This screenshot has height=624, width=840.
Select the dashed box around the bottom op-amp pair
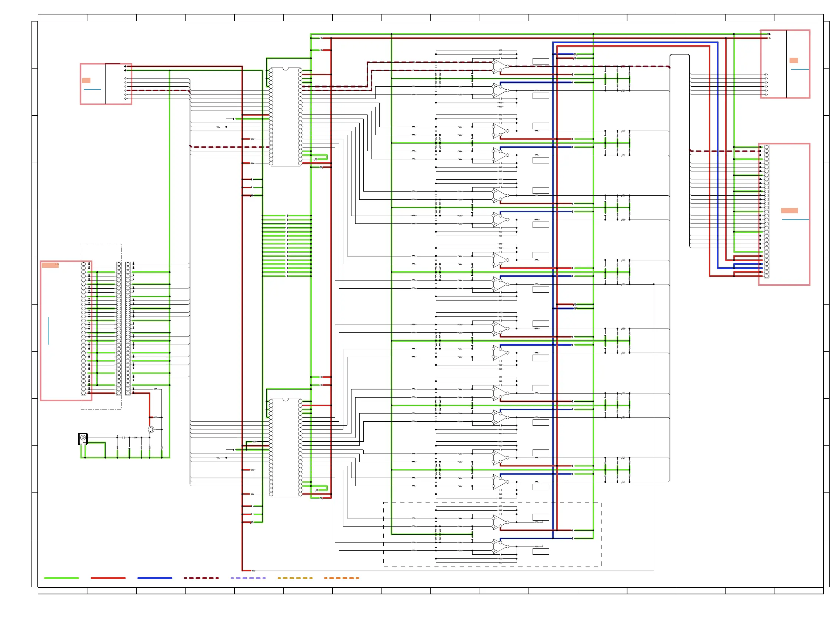click(x=492, y=534)
